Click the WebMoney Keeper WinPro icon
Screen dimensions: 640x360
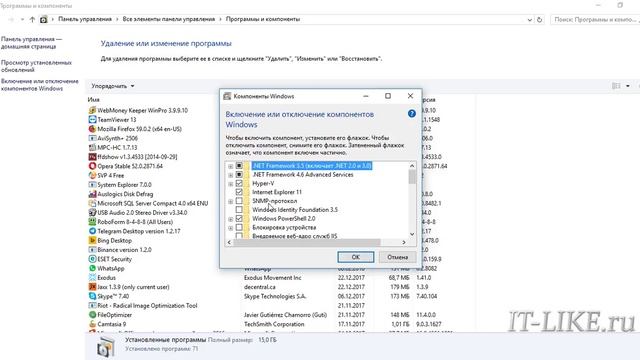[x=92, y=110]
